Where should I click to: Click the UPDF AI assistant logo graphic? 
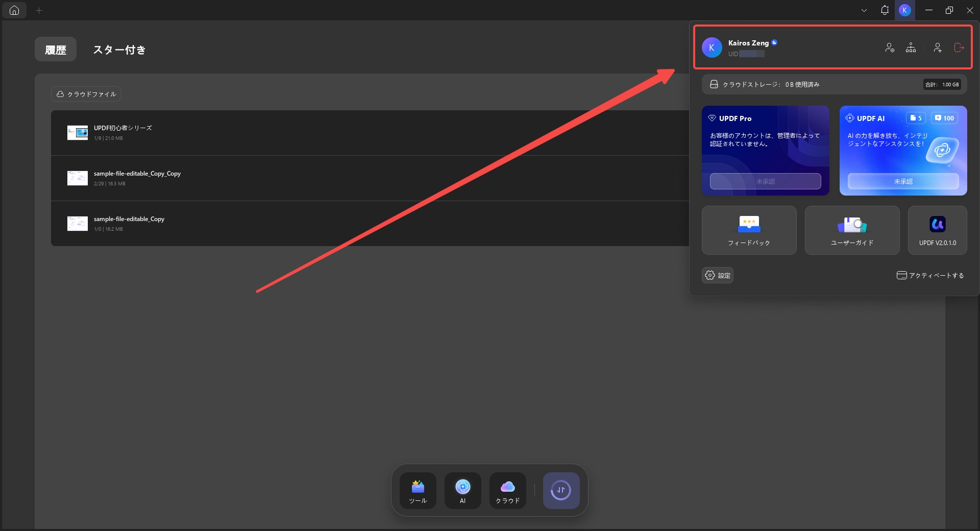click(942, 151)
